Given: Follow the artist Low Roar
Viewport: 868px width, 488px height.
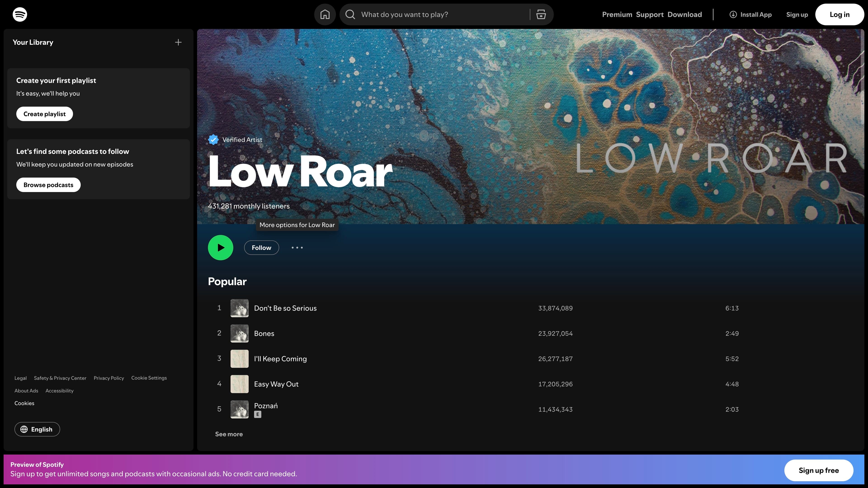Looking at the screenshot, I should [261, 248].
